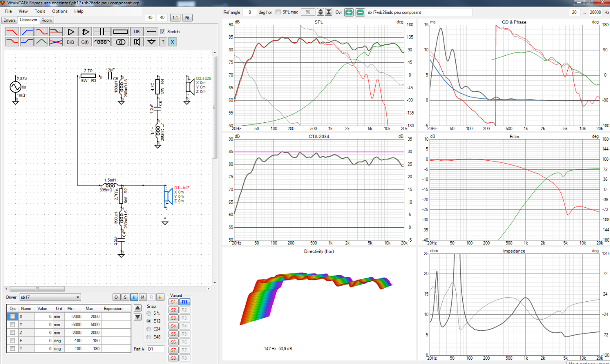This screenshot has height=364, width=610.
Task: Click the schematic horizontal scrollbar thumb
Action: (x=37, y=289)
